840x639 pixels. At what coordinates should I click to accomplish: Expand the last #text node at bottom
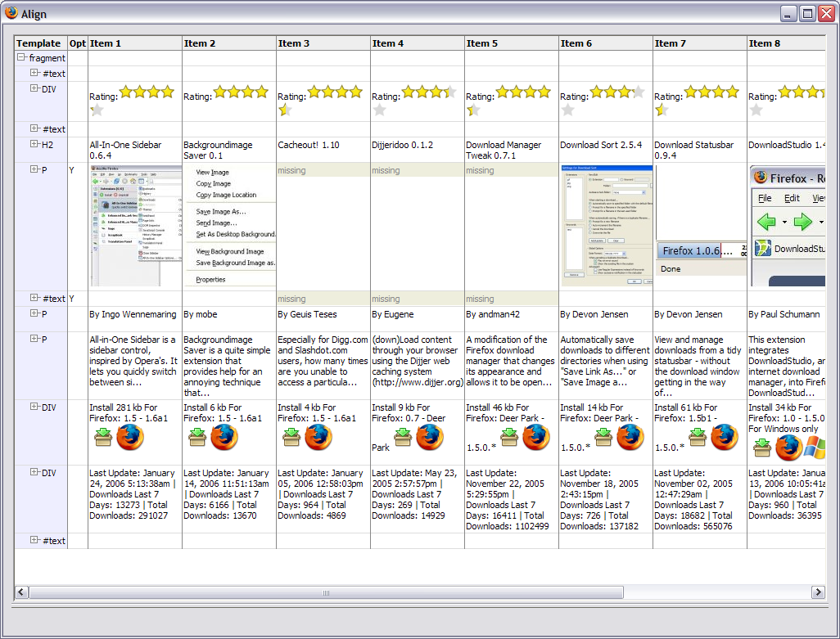coord(34,540)
